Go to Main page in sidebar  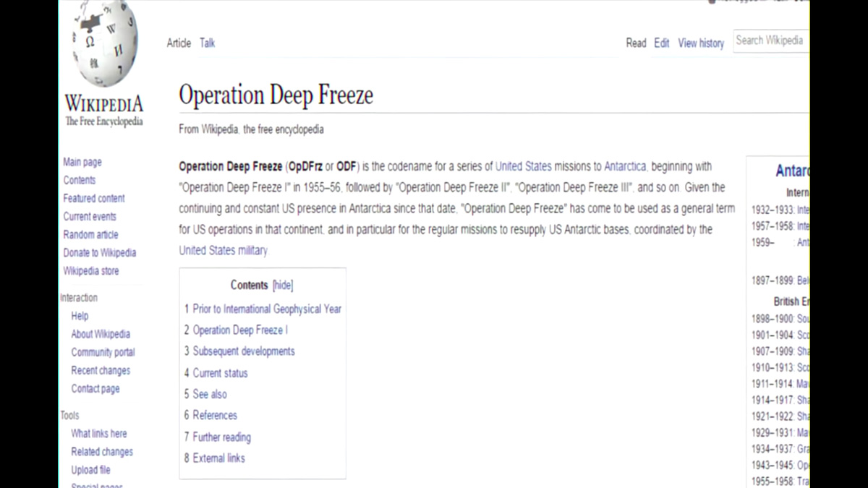[82, 163]
